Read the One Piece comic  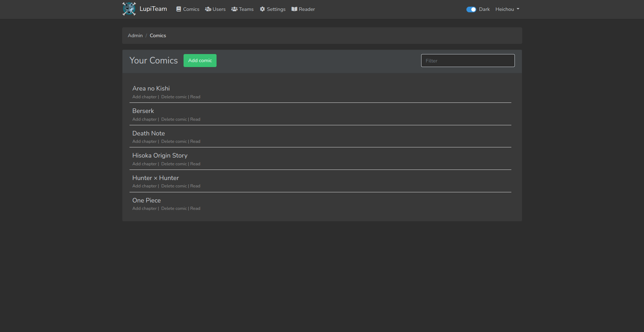click(x=195, y=208)
